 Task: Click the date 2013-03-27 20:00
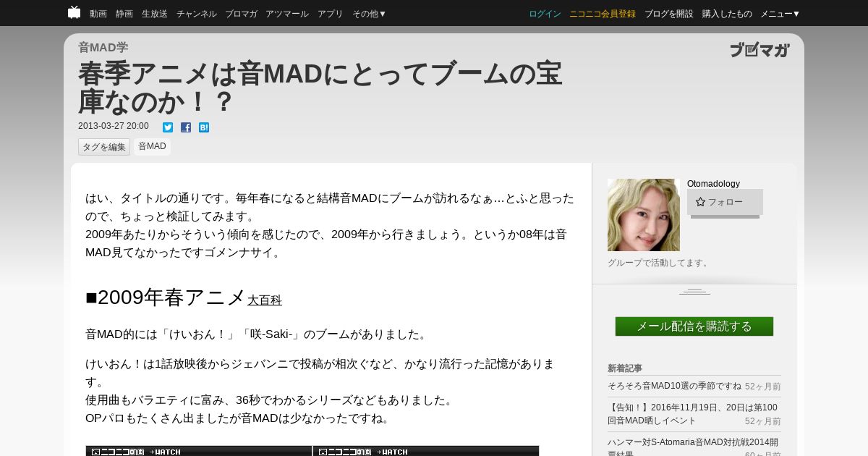click(114, 126)
